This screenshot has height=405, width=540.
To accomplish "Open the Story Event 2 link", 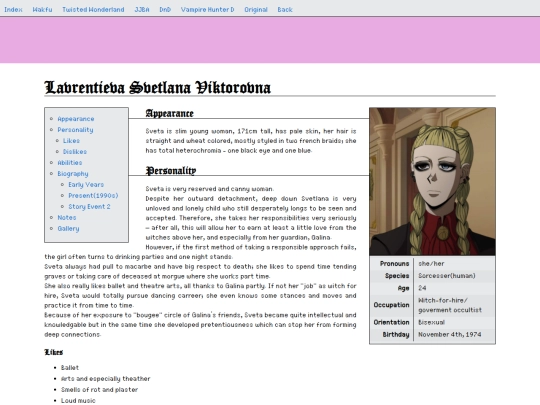I will [89, 207].
